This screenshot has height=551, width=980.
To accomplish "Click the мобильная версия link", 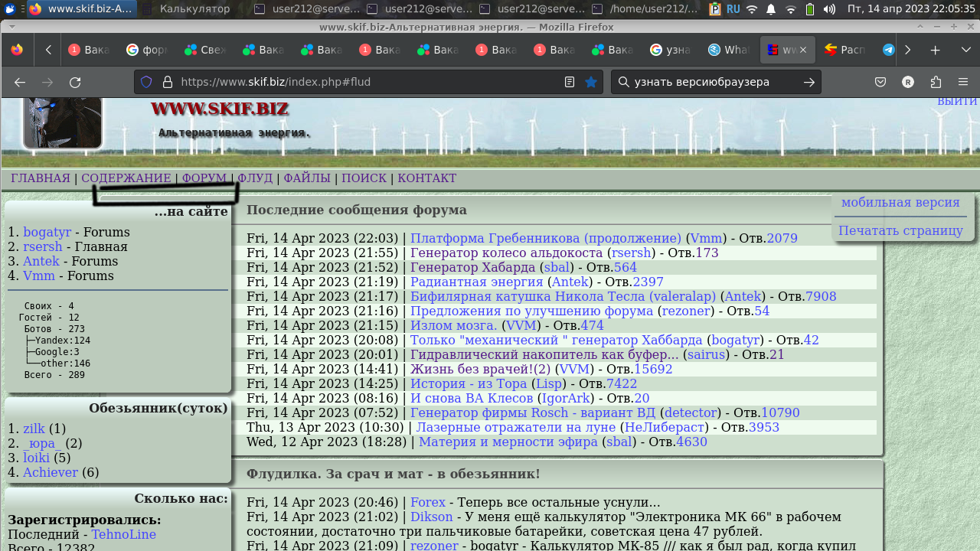I will (x=900, y=203).
